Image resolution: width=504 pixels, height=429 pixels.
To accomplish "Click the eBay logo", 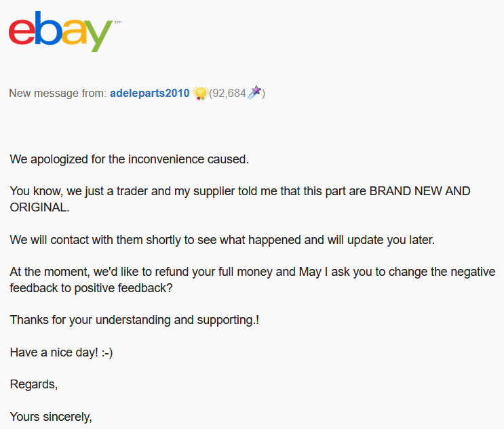I will [61, 31].
